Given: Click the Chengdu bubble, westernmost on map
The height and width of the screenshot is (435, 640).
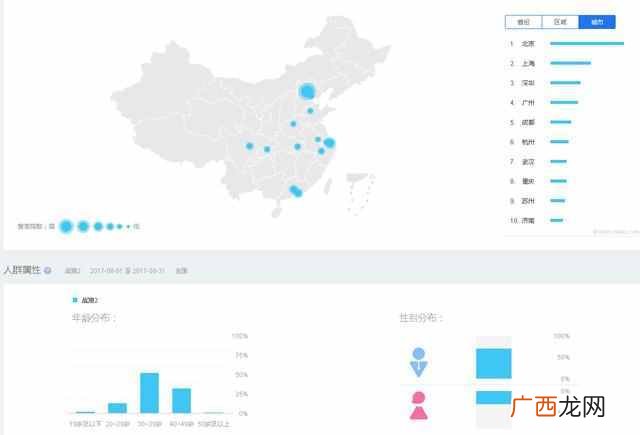Looking at the screenshot, I should [x=249, y=146].
